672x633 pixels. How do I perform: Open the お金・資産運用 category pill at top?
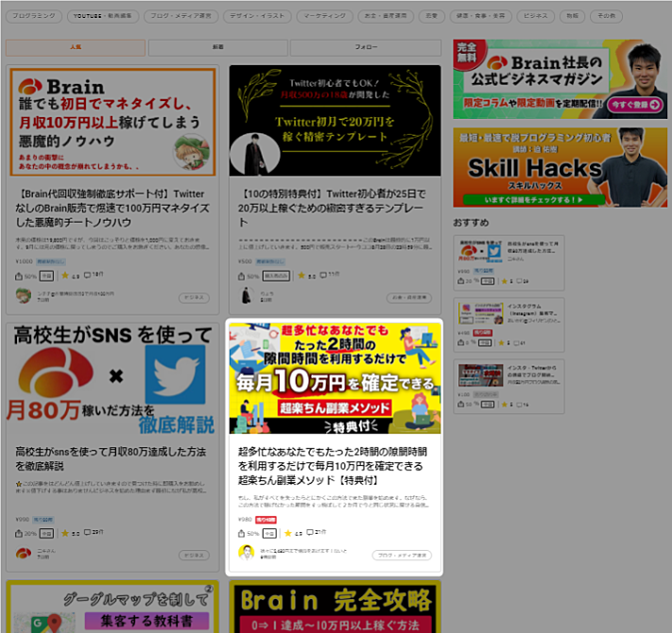tap(386, 16)
